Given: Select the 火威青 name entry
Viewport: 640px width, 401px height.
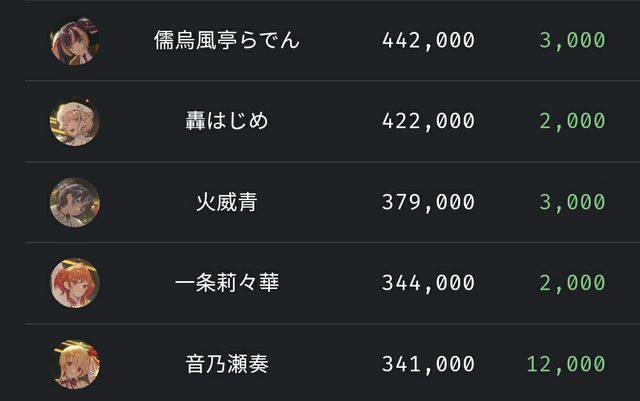Looking at the screenshot, I should [227, 203].
